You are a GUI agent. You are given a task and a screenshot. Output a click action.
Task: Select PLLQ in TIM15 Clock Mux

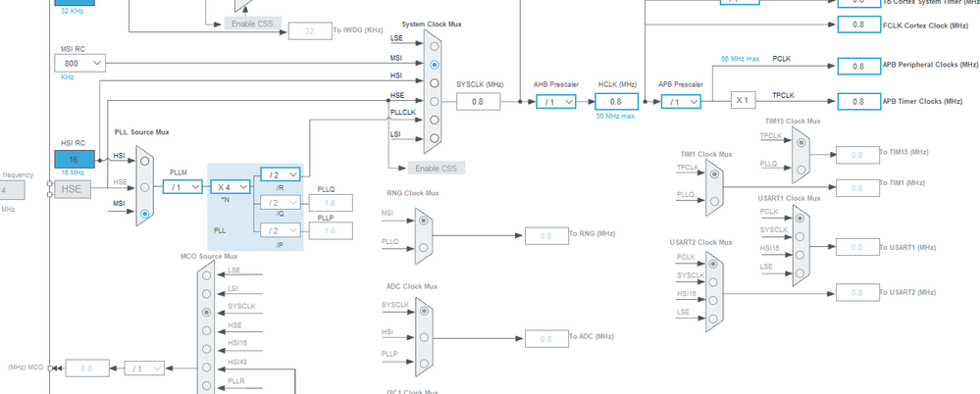coord(801,170)
